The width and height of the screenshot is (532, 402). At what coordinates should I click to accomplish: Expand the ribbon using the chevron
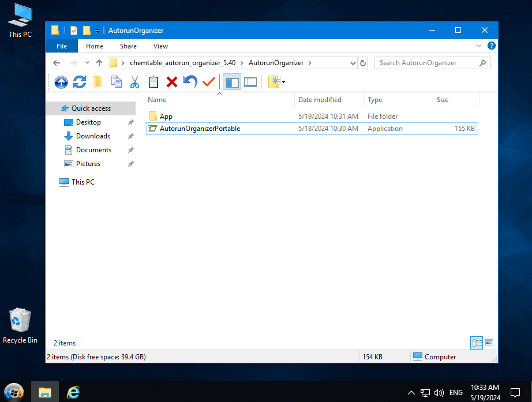tap(479, 46)
